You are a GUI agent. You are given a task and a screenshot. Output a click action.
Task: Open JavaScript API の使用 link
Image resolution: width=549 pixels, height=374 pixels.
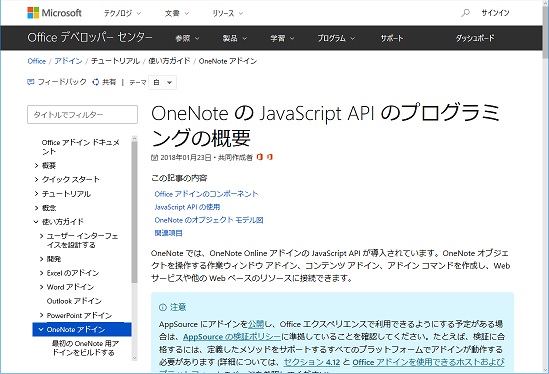[x=187, y=207]
